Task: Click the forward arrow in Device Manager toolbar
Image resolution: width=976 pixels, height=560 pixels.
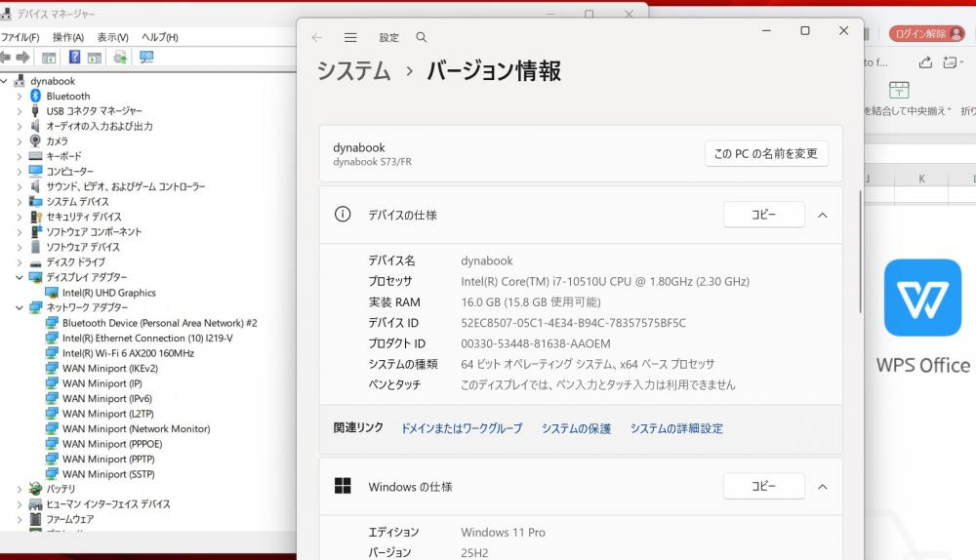Action: point(22,58)
